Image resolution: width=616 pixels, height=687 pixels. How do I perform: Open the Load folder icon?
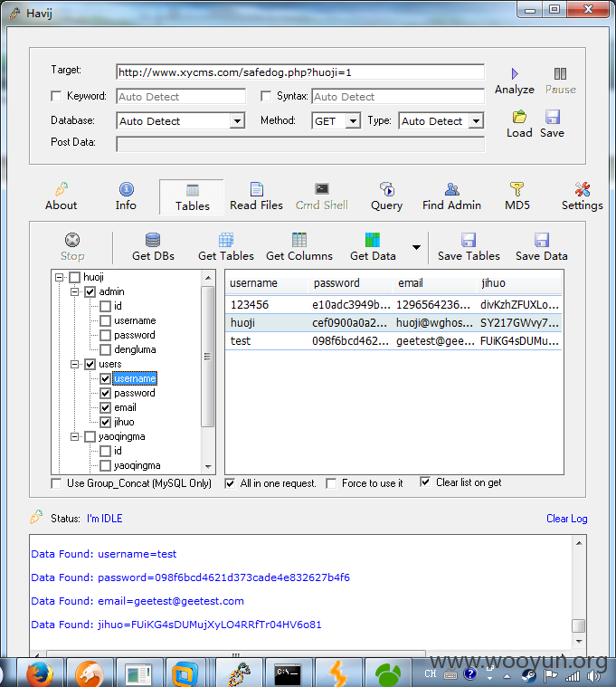[519, 117]
